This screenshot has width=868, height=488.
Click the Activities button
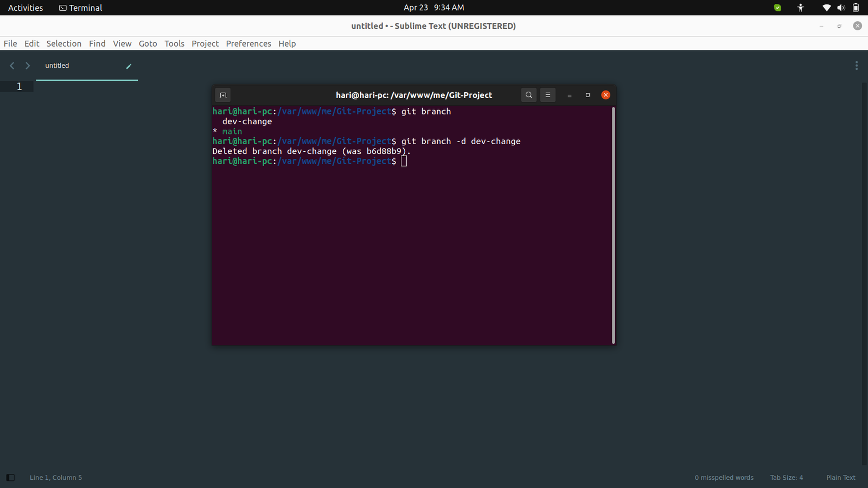pos(25,8)
